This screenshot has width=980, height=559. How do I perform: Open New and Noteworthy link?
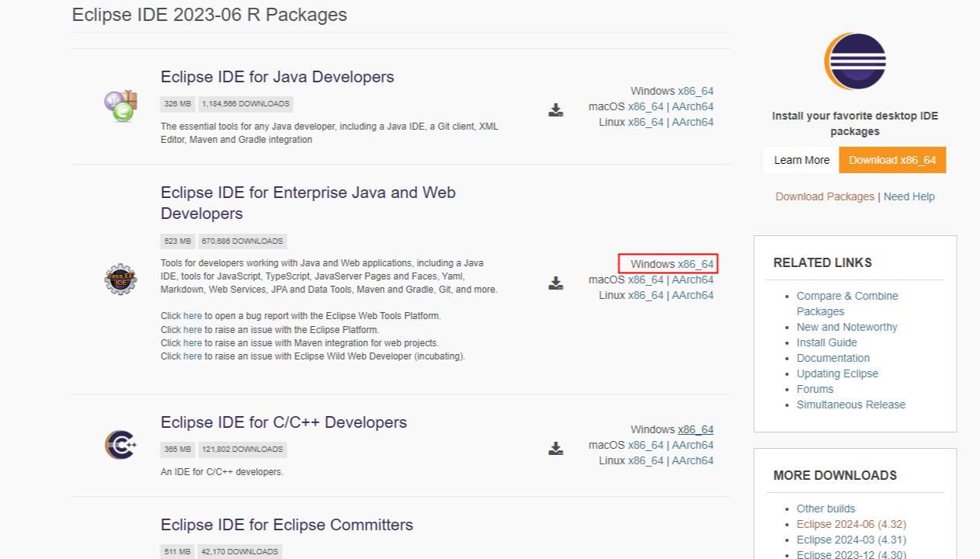coord(847,327)
